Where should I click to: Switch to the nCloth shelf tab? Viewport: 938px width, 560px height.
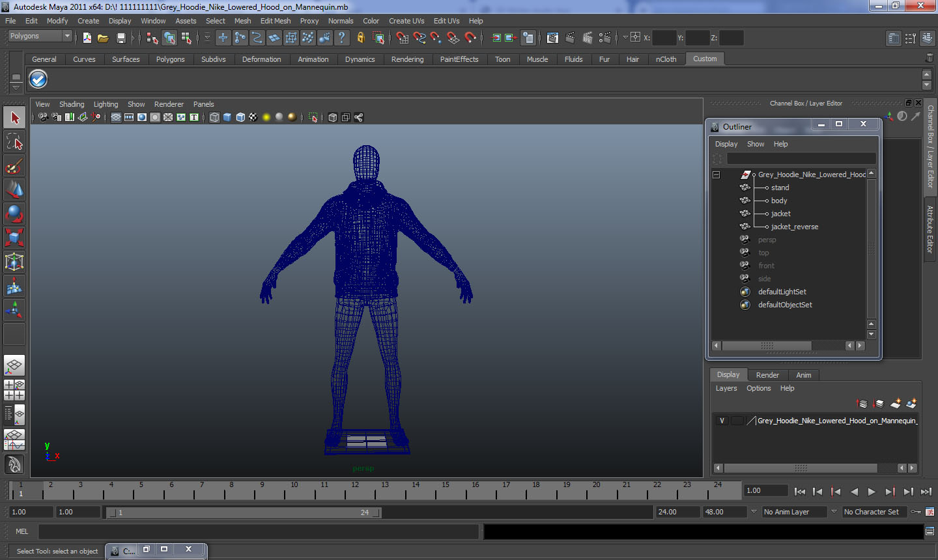pos(666,59)
